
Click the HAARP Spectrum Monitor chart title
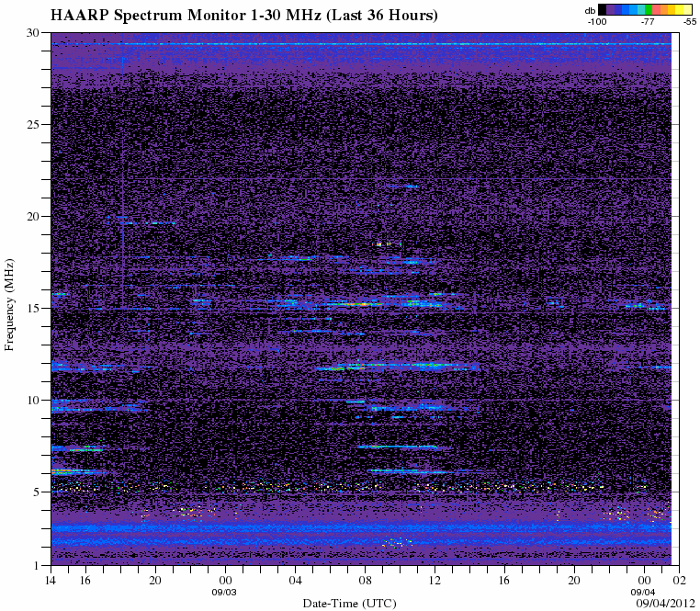click(x=243, y=16)
